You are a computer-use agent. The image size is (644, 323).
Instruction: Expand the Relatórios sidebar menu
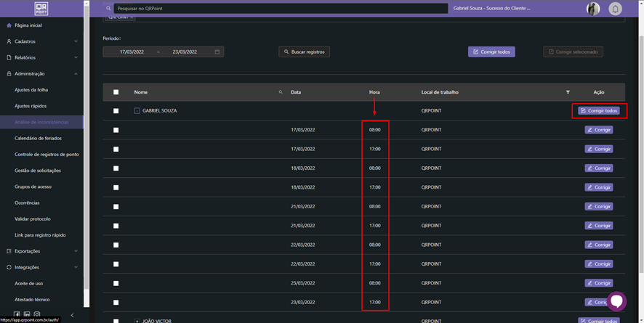tap(41, 57)
